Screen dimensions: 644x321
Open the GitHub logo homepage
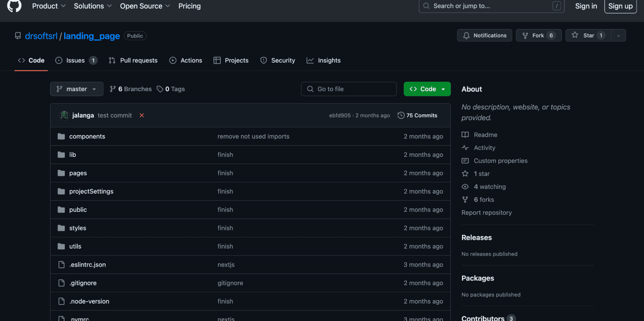point(14,5)
